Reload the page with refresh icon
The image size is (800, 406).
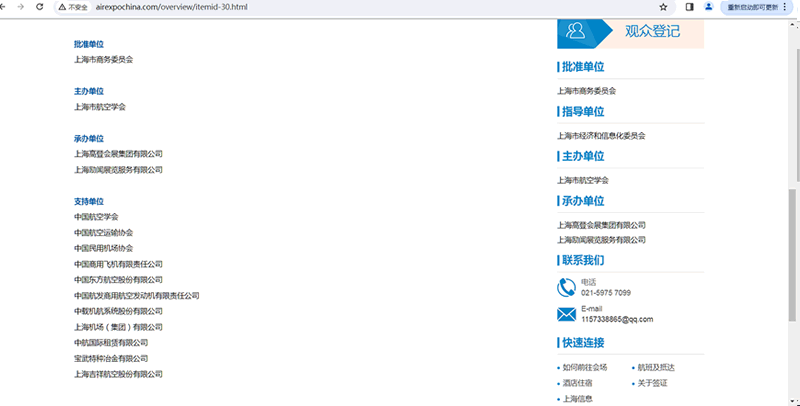coord(39,6)
